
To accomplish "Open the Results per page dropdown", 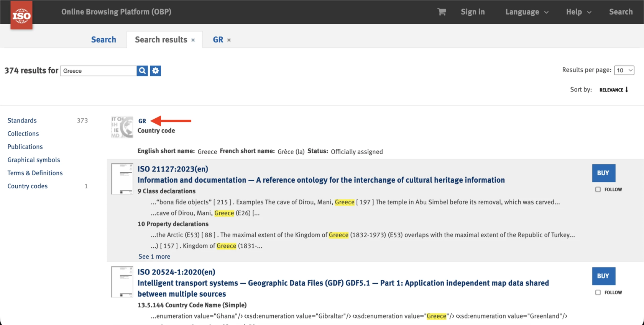I will click(624, 70).
